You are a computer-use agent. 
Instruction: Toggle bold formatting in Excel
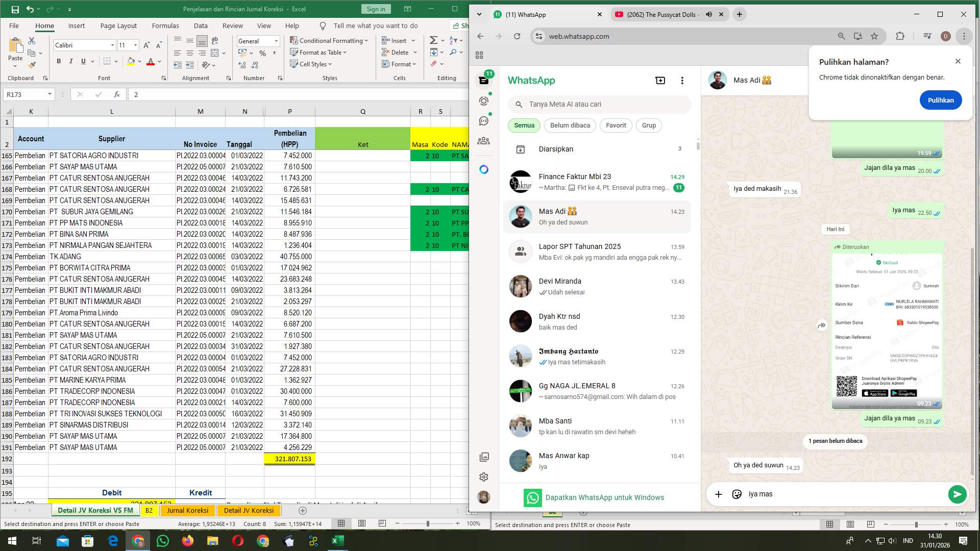(58, 61)
